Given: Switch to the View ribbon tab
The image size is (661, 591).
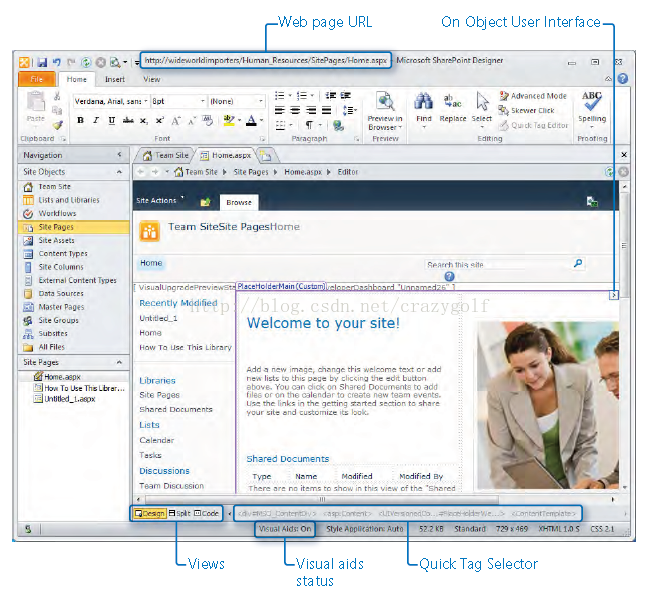Looking at the screenshot, I should [x=151, y=79].
